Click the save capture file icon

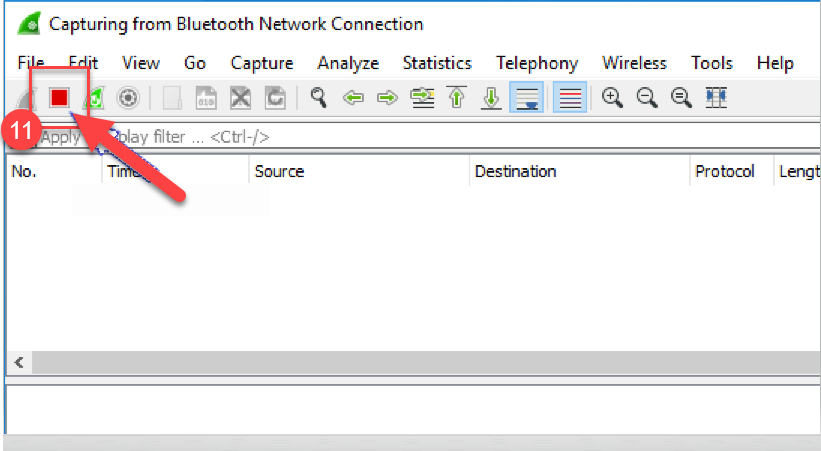[x=206, y=98]
